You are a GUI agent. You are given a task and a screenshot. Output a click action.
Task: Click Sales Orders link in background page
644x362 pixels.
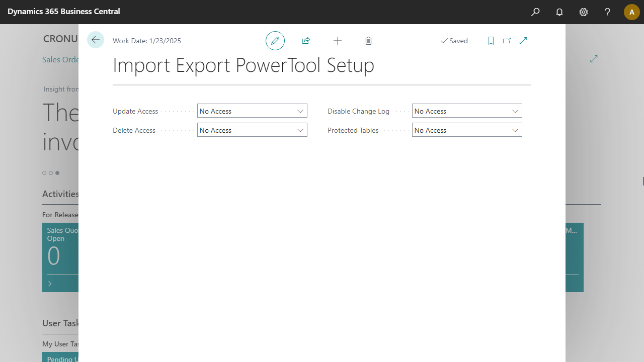click(x=60, y=59)
